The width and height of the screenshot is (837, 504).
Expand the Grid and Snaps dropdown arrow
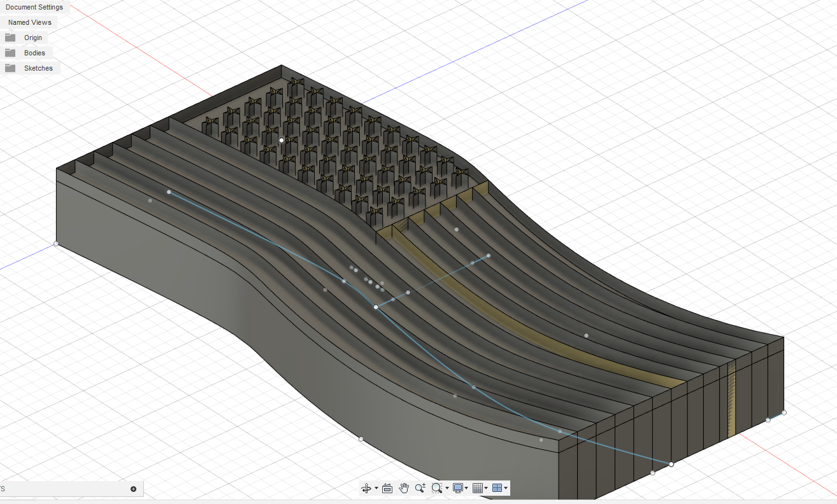click(486, 489)
